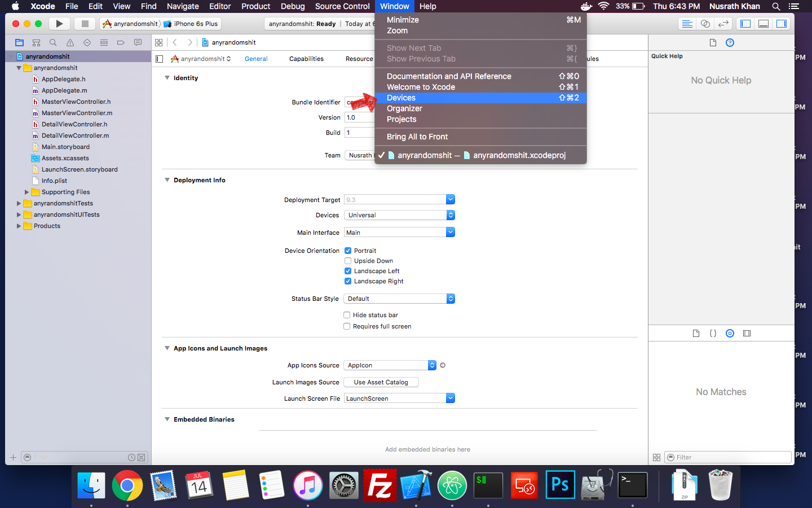
Task: Switch to the Assistant editor icon
Action: click(705, 24)
